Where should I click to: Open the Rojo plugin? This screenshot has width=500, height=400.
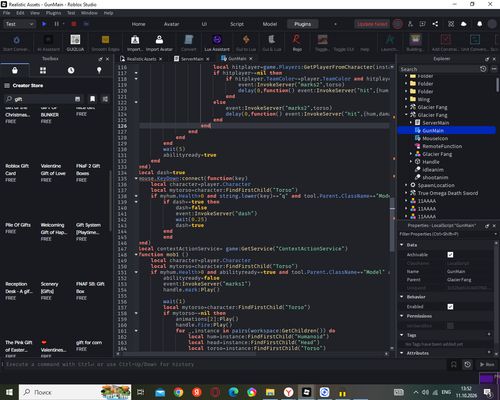pos(297,43)
